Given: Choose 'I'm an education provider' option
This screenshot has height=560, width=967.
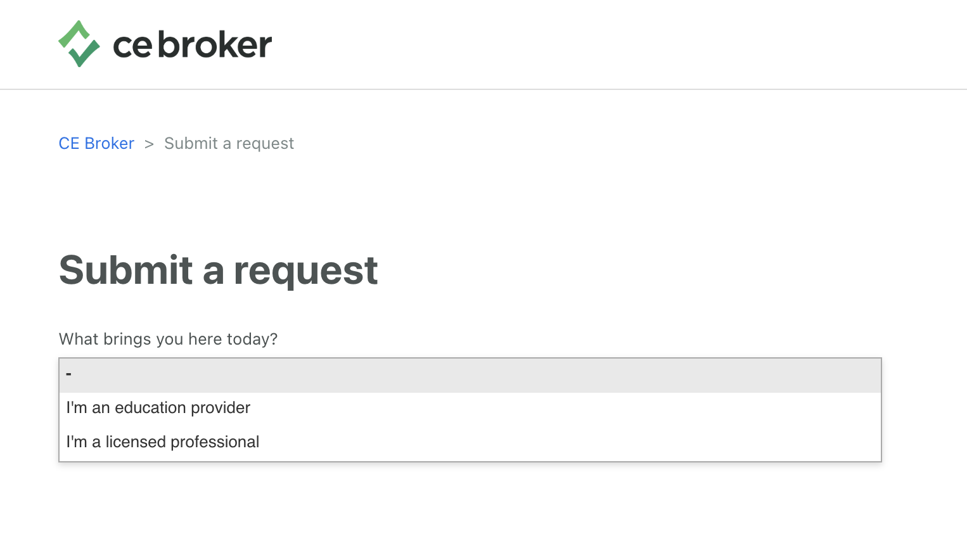Looking at the screenshot, I should pos(470,408).
